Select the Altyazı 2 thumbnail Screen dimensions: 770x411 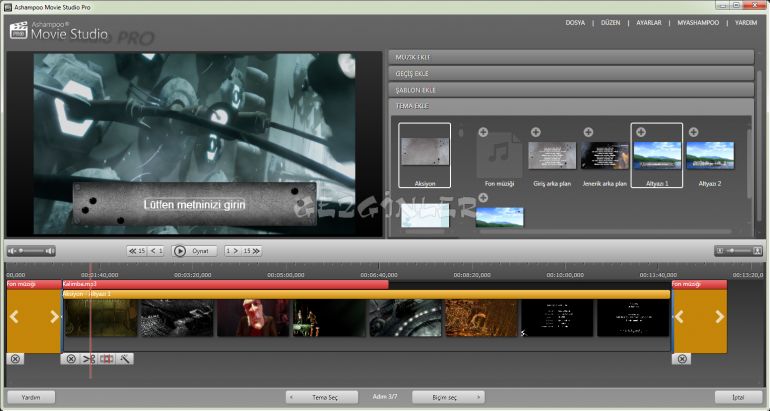tap(710, 156)
